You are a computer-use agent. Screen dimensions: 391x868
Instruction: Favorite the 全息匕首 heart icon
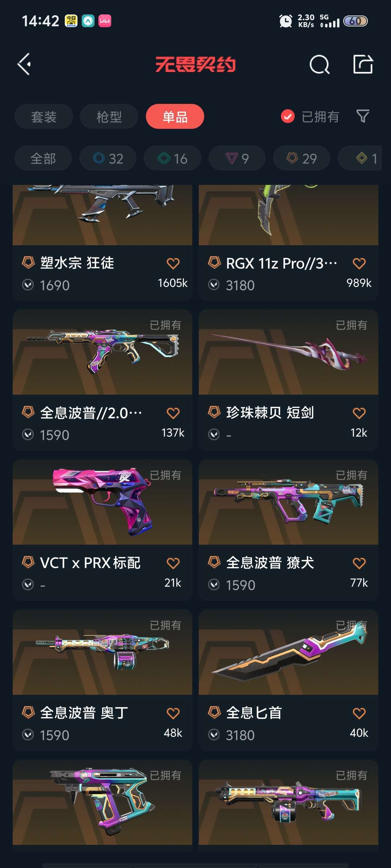(359, 713)
